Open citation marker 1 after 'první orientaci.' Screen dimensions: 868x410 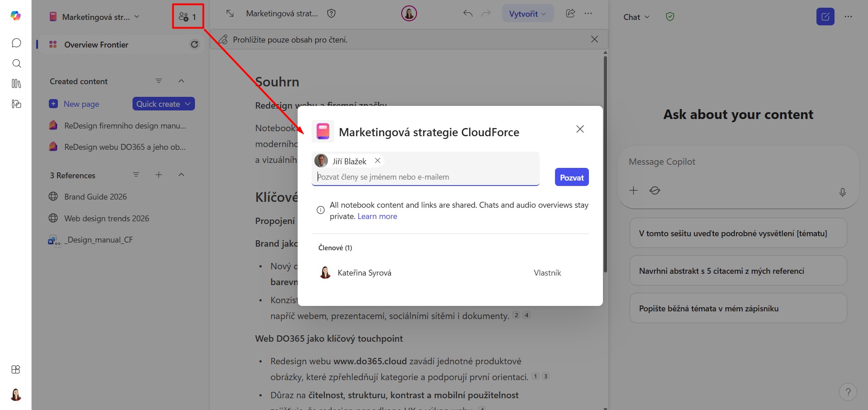(536, 376)
